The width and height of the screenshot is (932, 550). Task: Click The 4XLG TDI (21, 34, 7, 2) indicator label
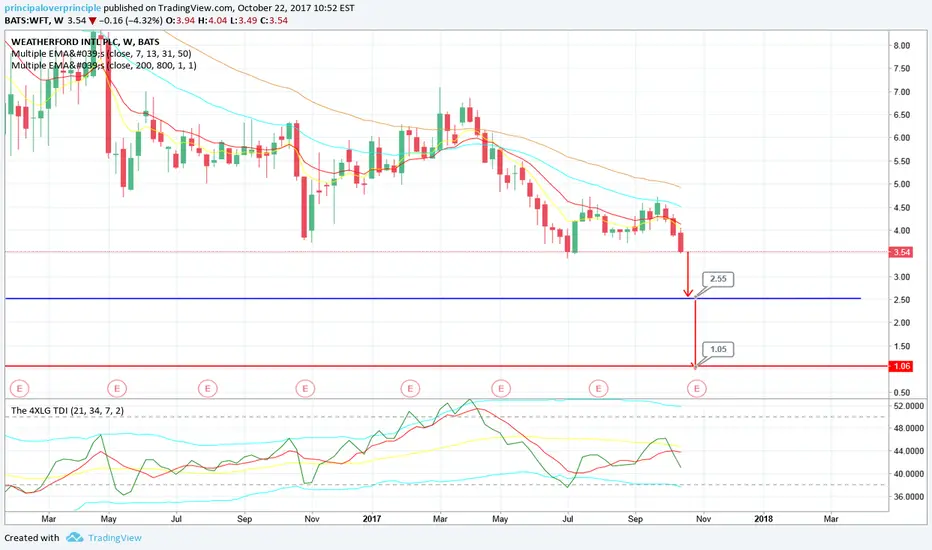point(68,410)
